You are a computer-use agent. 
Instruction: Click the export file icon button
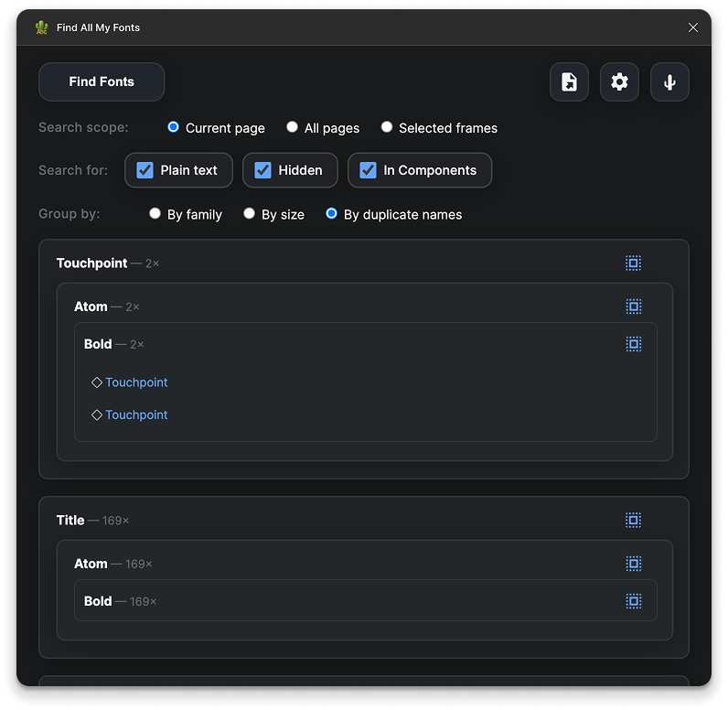tap(569, 82)
